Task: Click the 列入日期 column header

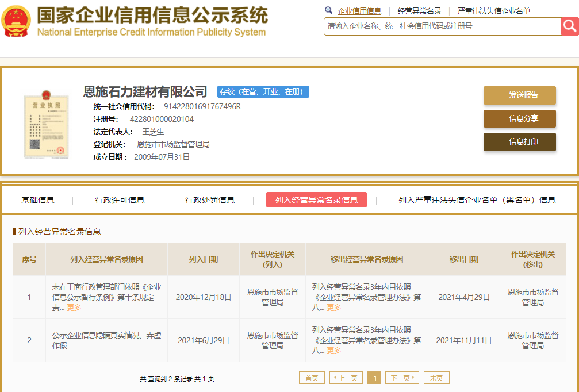Action: [204, 259]
